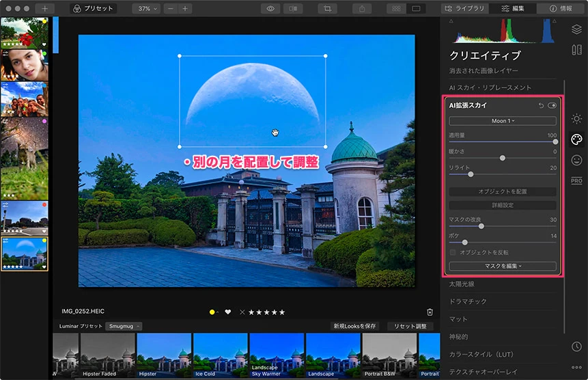Click the リセット調整 button

coord(410,327)
